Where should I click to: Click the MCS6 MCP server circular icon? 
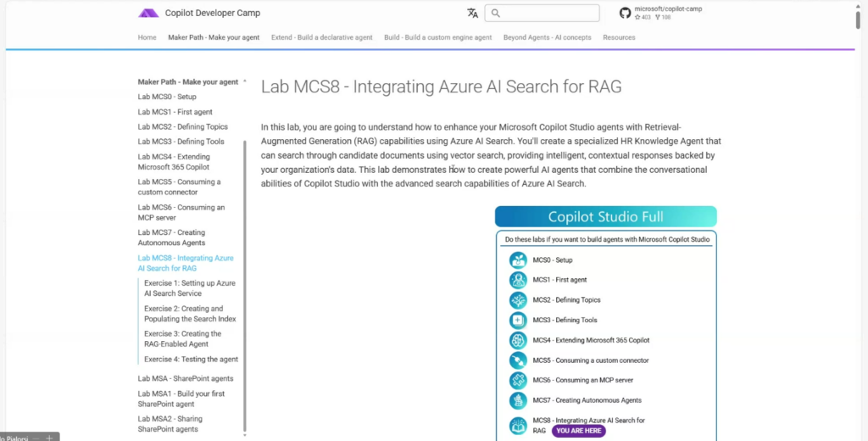[518, 381]
